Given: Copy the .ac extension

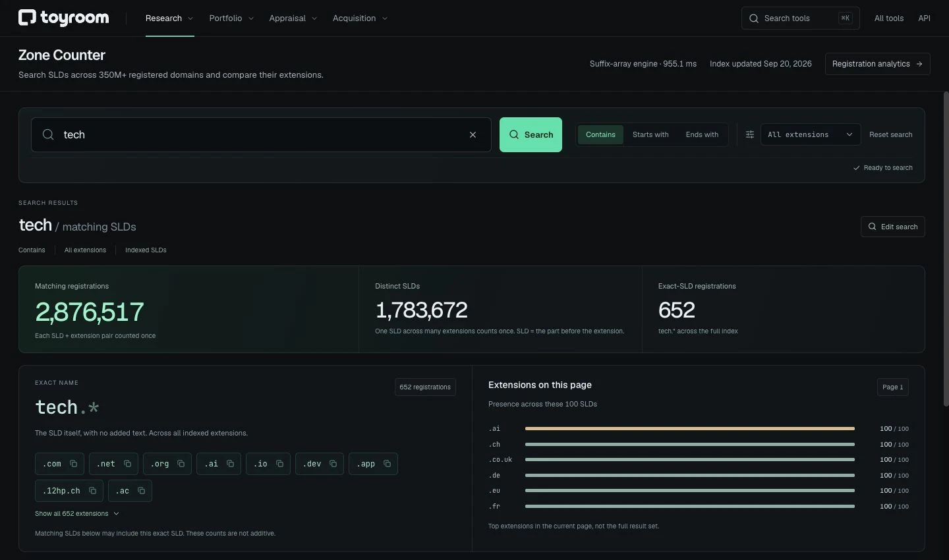Looking at the screenshot, I should pos(141,491).
